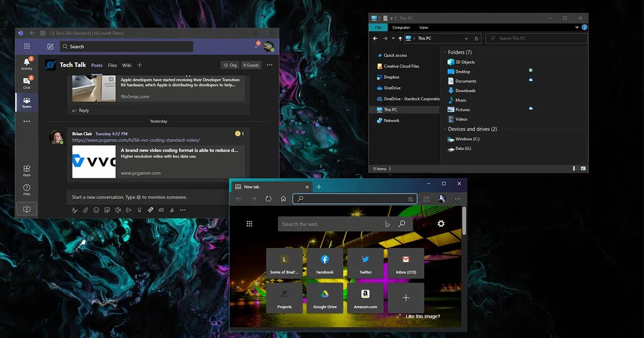Click the Org button in Tech Talk
Screen dimensions: 644x338
coord(230,65)
